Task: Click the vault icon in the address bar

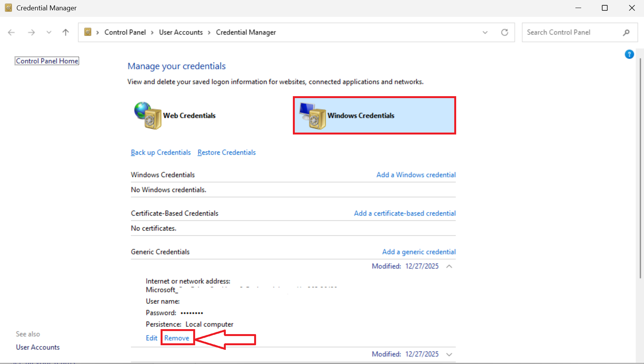Action: point(88,32)
